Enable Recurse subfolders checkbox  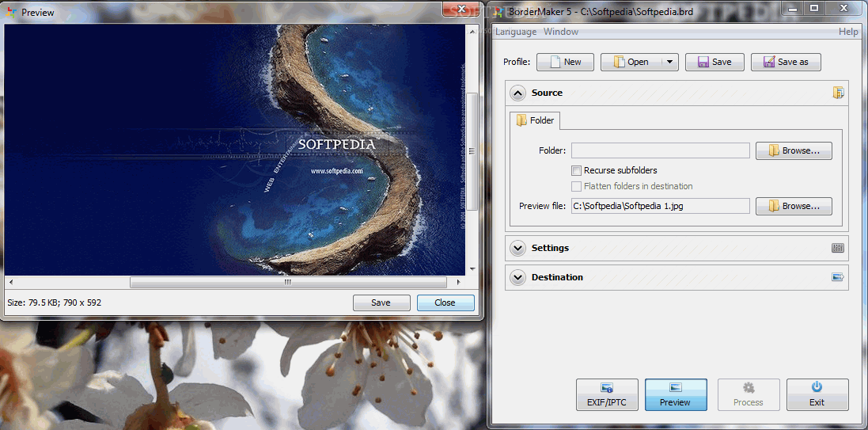(x=577, y=171)
